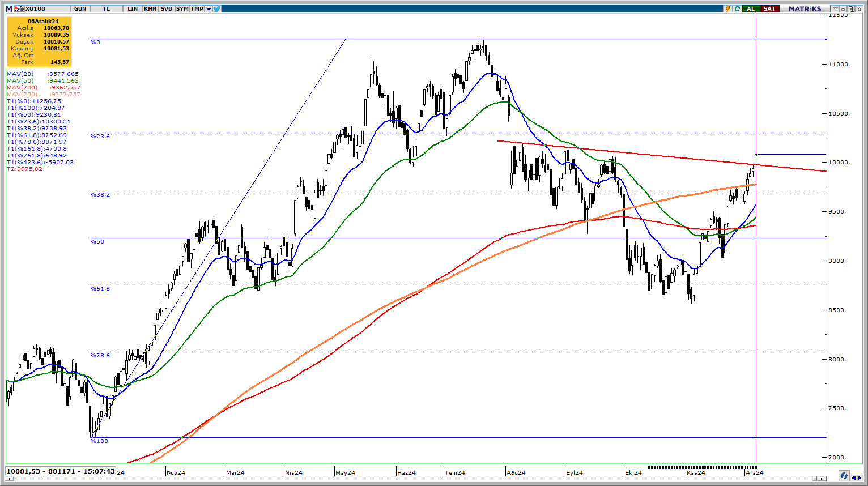Click the %100 Fibonacci level label on chart

(x=99, y=441)
